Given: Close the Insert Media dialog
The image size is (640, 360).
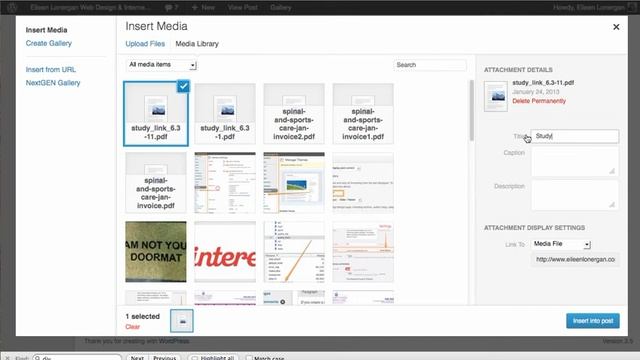Looking at the screenshot, I should click(x=616, y=27).
